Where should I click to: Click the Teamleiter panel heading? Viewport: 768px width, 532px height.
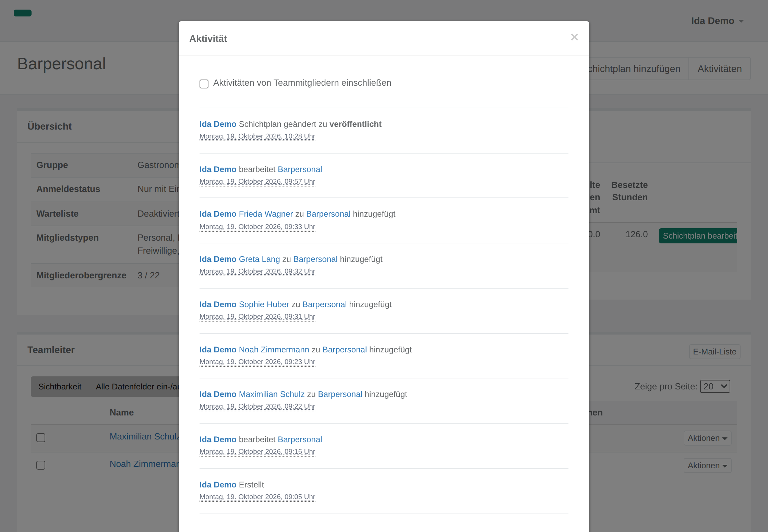click(x=51, y=350)
